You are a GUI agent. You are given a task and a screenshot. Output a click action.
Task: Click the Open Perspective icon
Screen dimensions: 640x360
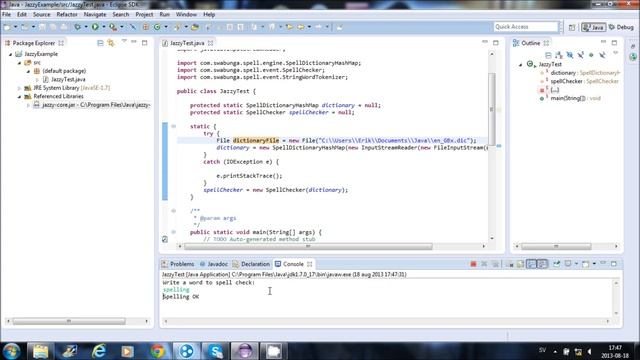tap(572, 27)
